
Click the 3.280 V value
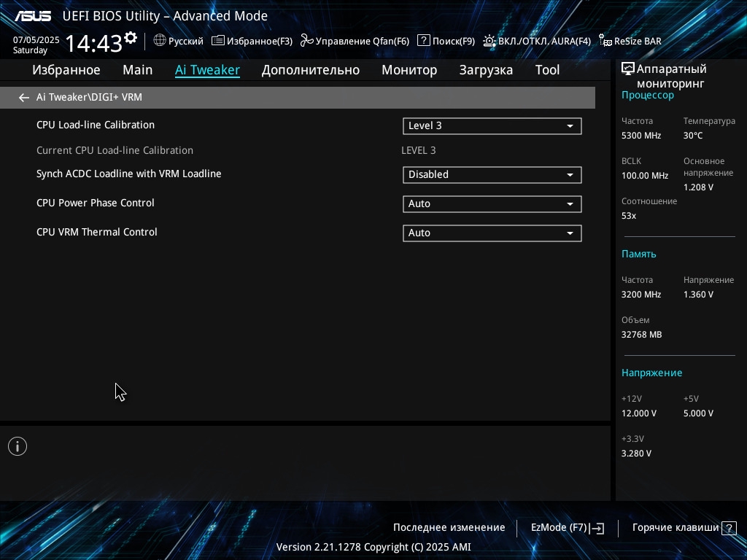[636, 454]
